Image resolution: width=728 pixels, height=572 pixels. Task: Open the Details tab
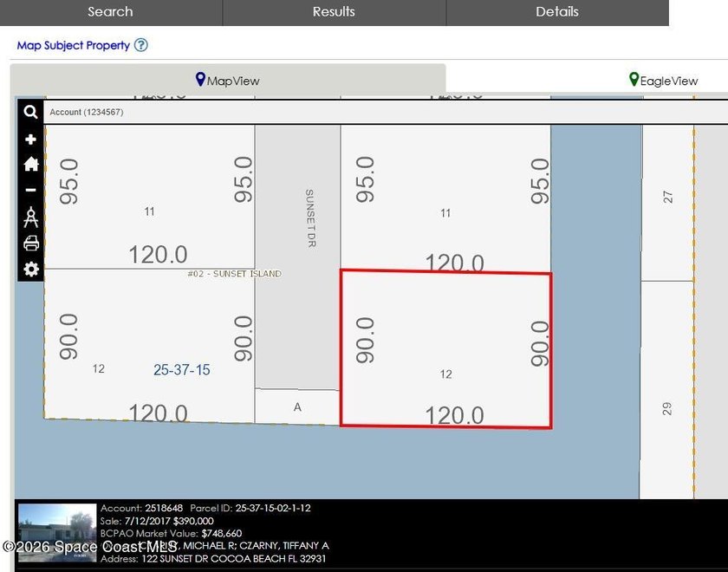tap(557, 12)
